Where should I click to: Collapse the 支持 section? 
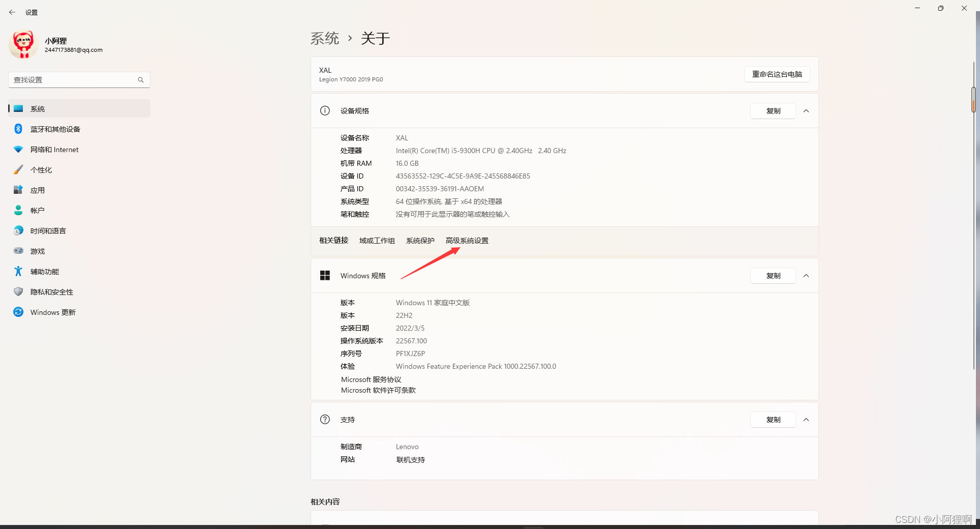(806, 419)
